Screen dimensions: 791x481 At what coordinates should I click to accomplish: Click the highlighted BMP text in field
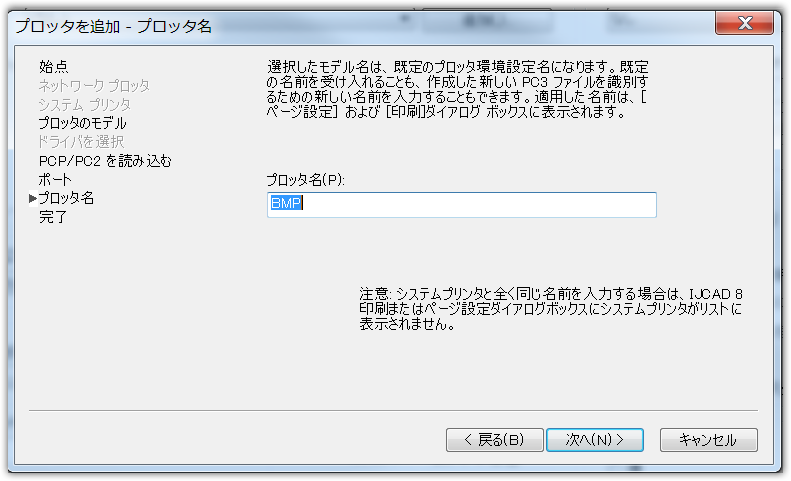[x=286, y=203]
